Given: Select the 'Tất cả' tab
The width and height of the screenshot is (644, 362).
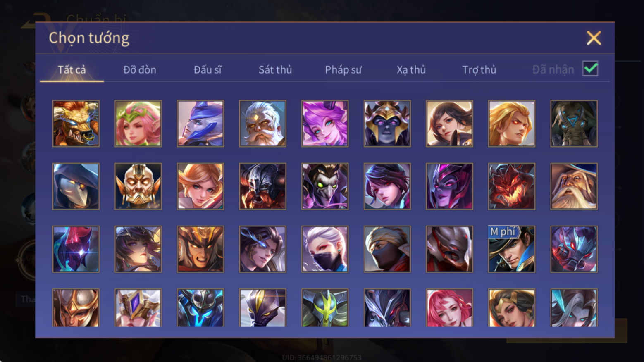Looking at the screenshot, I should (x=72, y=70).
